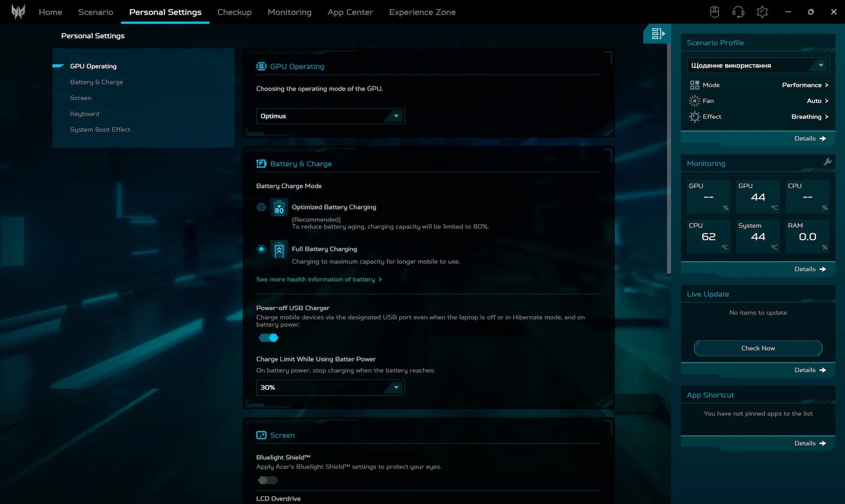This screenshot has height=504, width=845.
Task: Click the RAM 0.0 % tile
Action: (x=808, y=236)
